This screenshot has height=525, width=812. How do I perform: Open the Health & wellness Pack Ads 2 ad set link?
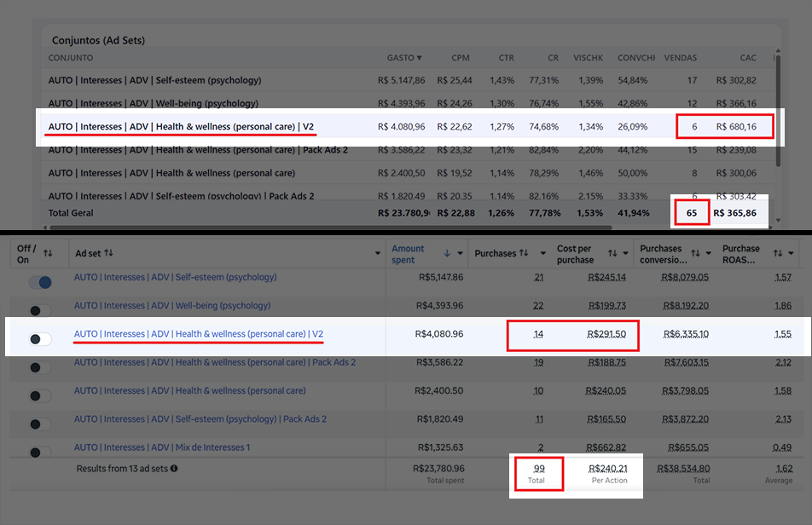pos(214,362)
